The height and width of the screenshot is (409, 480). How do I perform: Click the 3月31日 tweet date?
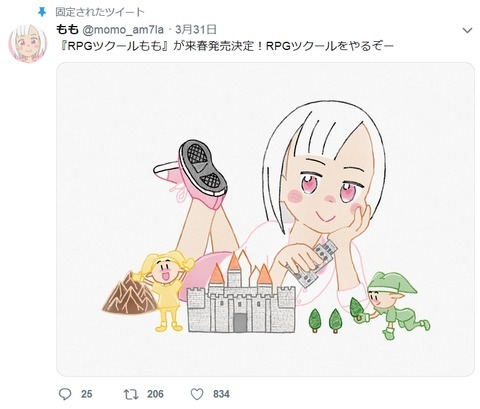pos(196,30)
